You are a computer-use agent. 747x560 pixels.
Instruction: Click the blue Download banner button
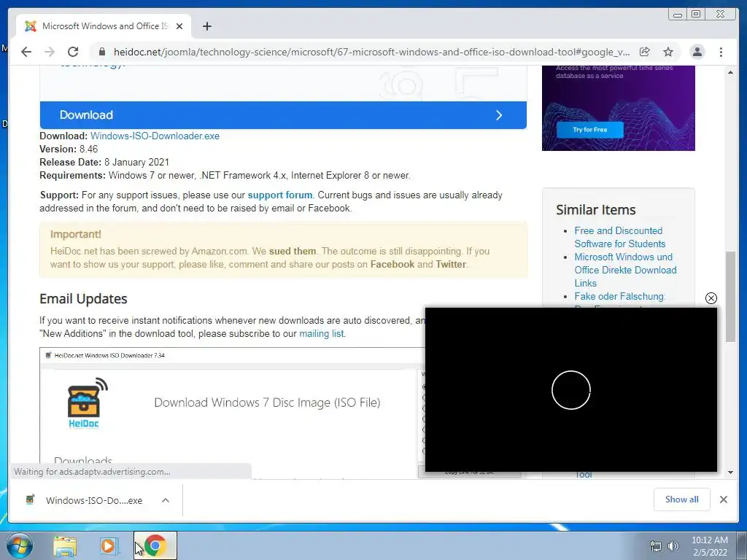point(283,114)
